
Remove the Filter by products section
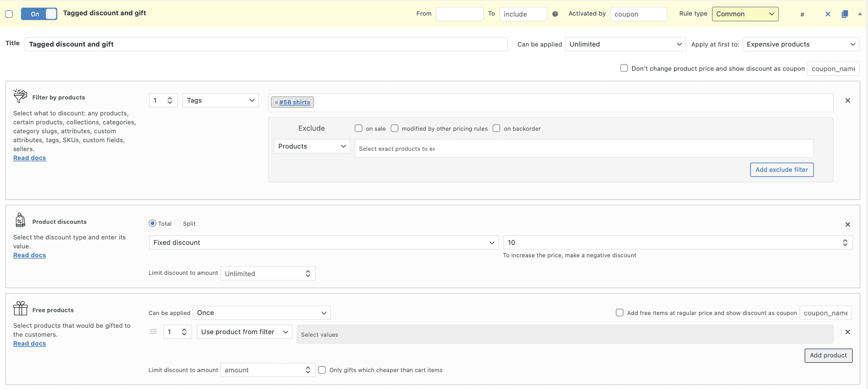click(848, 100)
